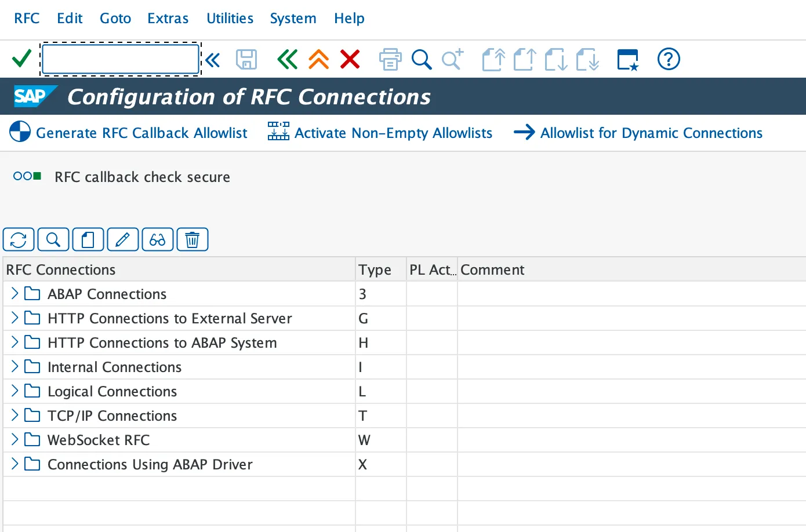This screenshot has width=806, height=532.
Task: Open Help via question mark icon
Action: click(668, 59)
